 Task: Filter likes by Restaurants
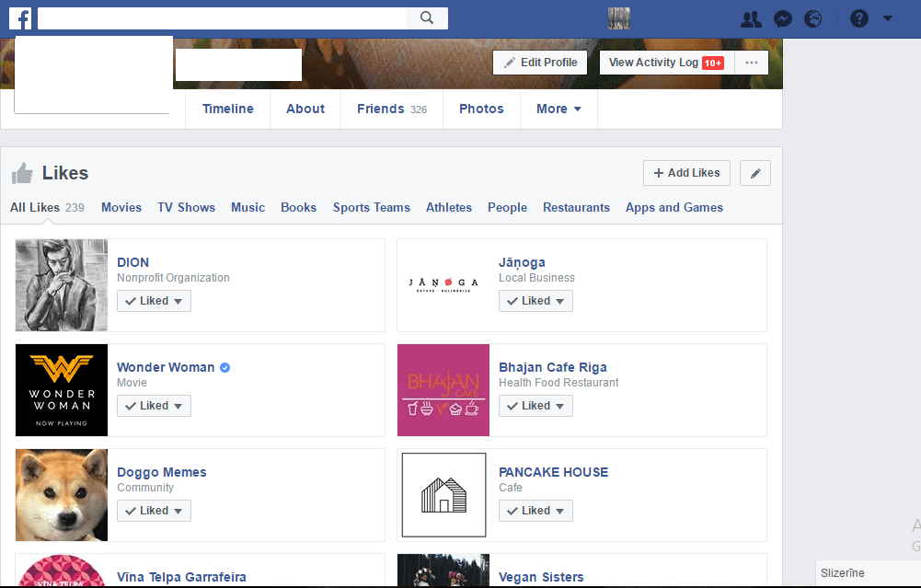(576, 207)
